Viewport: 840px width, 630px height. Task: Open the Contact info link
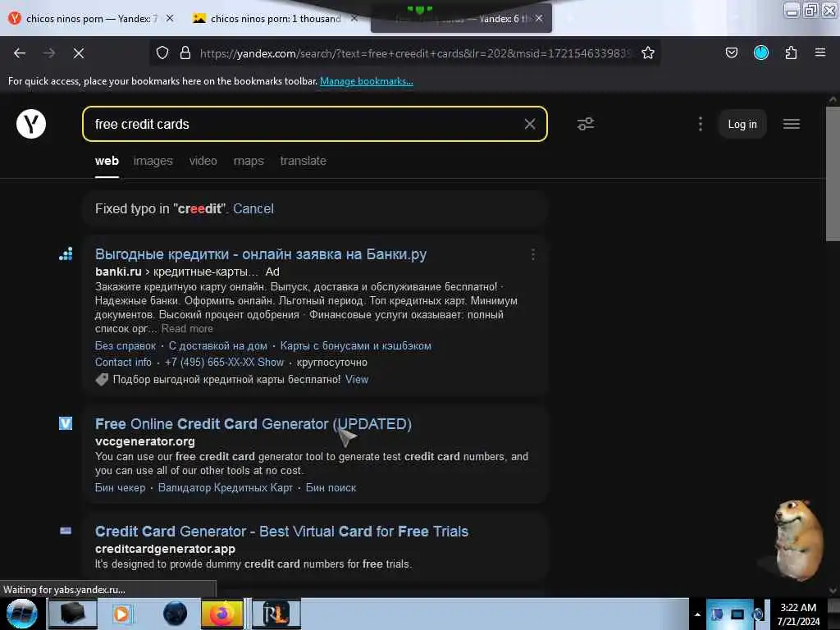(123, 362)
